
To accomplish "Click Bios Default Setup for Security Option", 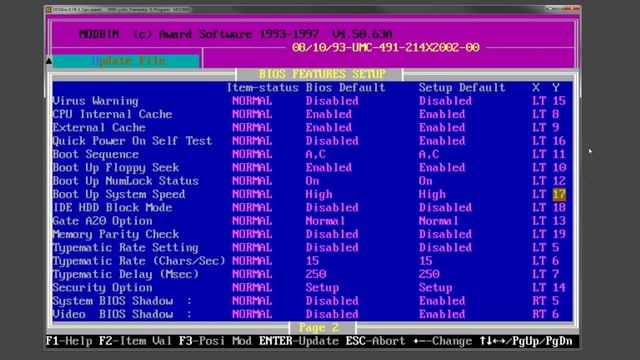I will pos(322,288).
